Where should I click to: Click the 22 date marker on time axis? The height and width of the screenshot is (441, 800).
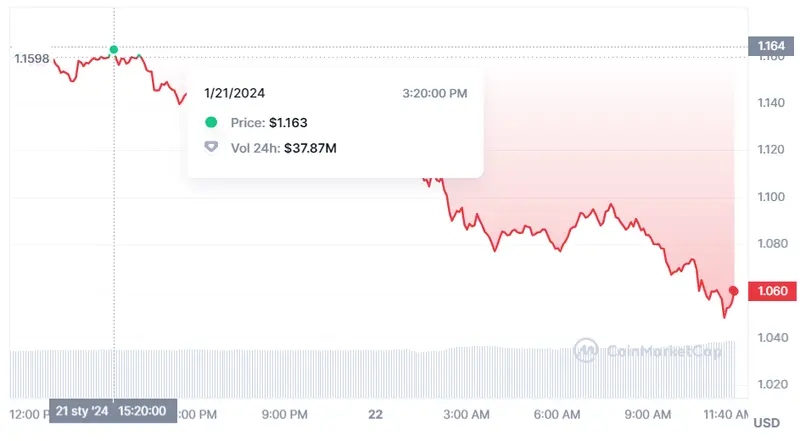(376, 414)
